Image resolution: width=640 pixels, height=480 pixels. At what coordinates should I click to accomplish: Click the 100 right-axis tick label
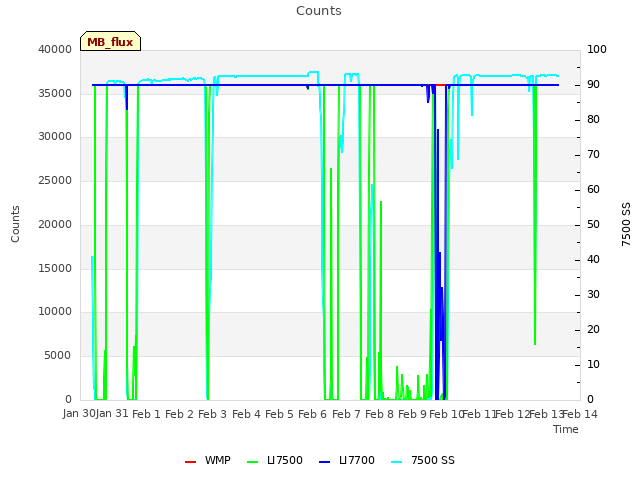click(597, 49)
